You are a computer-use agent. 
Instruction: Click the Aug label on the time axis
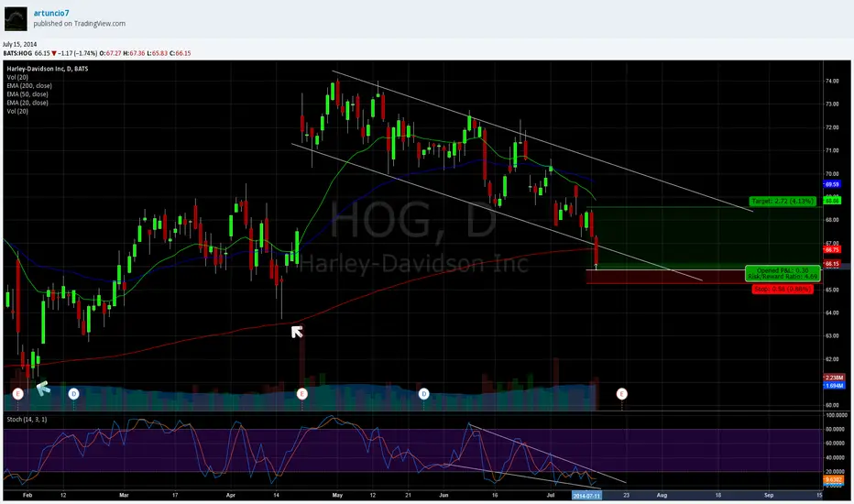pos(662,495)
